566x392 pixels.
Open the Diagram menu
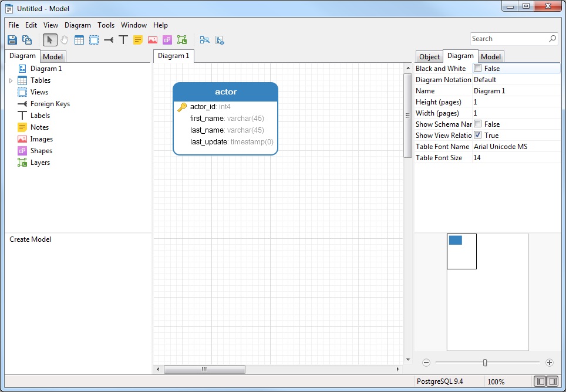[78, 25]
